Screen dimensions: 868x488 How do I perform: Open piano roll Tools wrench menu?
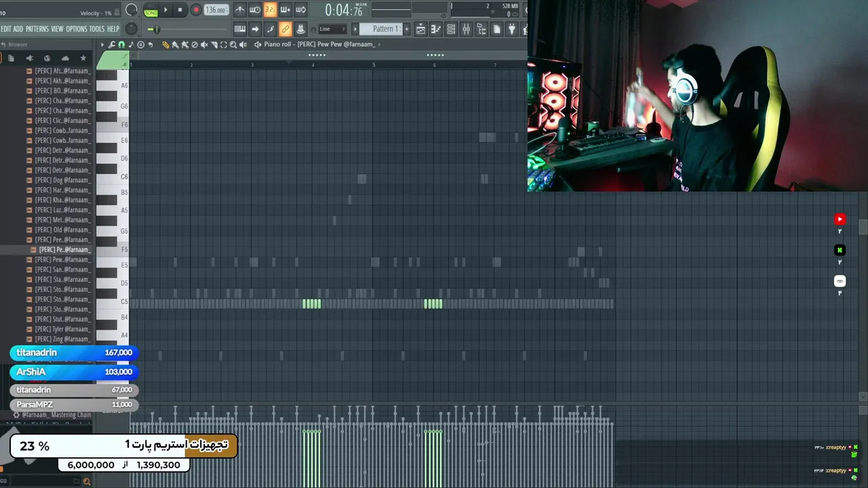pos(112,44)
